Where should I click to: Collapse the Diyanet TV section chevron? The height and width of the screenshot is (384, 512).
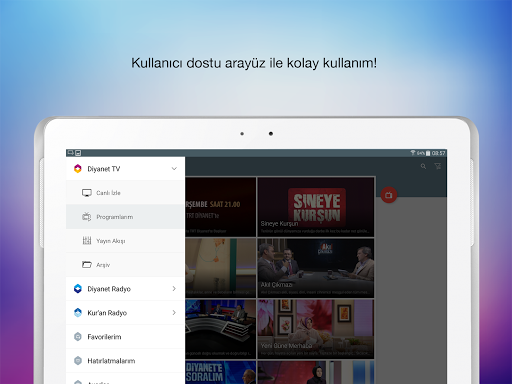point(174,169)
